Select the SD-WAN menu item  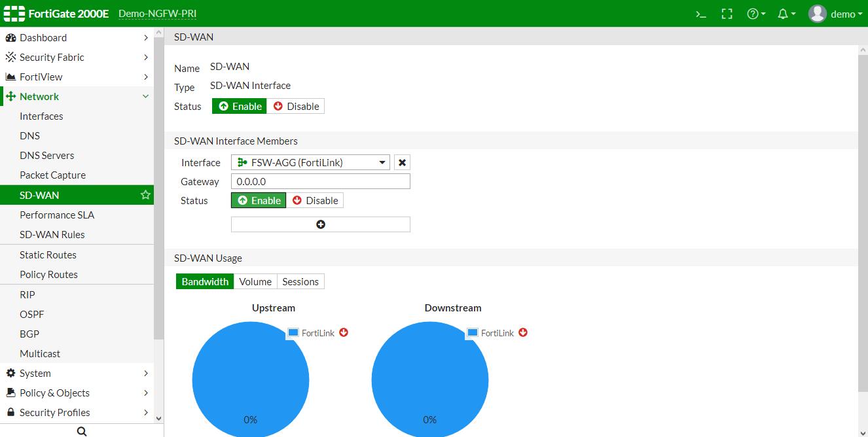pos(77,195)
